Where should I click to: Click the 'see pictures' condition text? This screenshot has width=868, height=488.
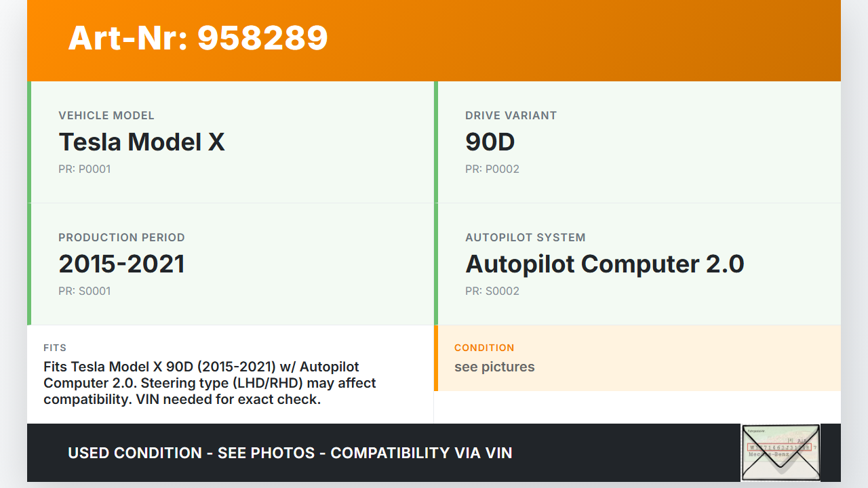pos(494,367)
